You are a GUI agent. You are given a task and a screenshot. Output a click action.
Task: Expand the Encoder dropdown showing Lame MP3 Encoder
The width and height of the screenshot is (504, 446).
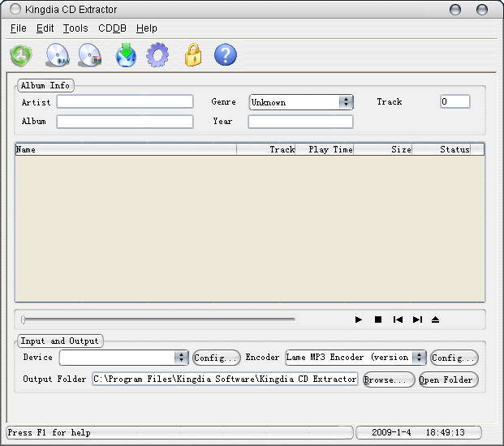(x=419, y=358)
